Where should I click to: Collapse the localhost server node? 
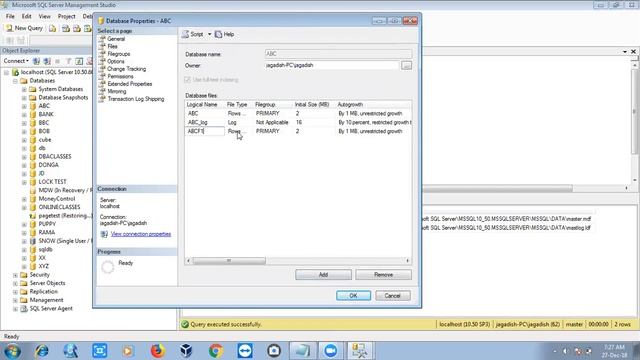coord(7,72)
